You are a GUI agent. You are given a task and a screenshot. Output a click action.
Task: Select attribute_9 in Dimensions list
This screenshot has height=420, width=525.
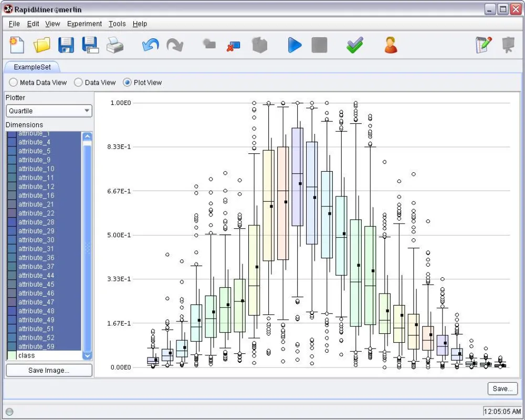tap(44, 160)
